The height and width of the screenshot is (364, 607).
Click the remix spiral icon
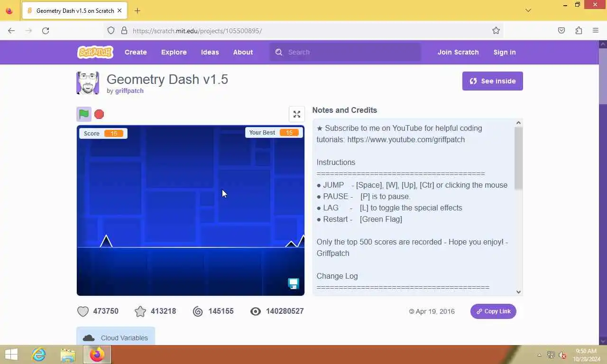tap(198, 311)
